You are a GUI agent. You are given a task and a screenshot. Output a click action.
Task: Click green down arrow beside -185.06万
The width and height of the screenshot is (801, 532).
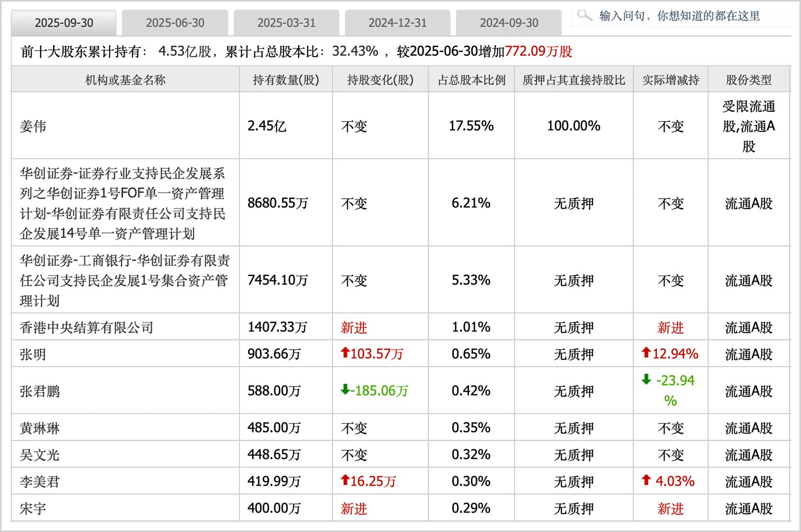(x=345, y=389)
